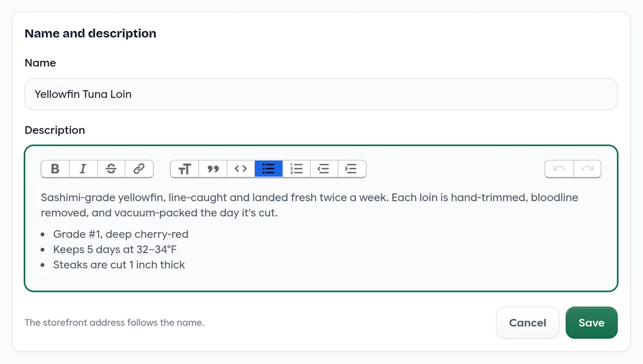Toggle heading text size
643x364 pixels.
pyautogui.click(x=185, y=169)
